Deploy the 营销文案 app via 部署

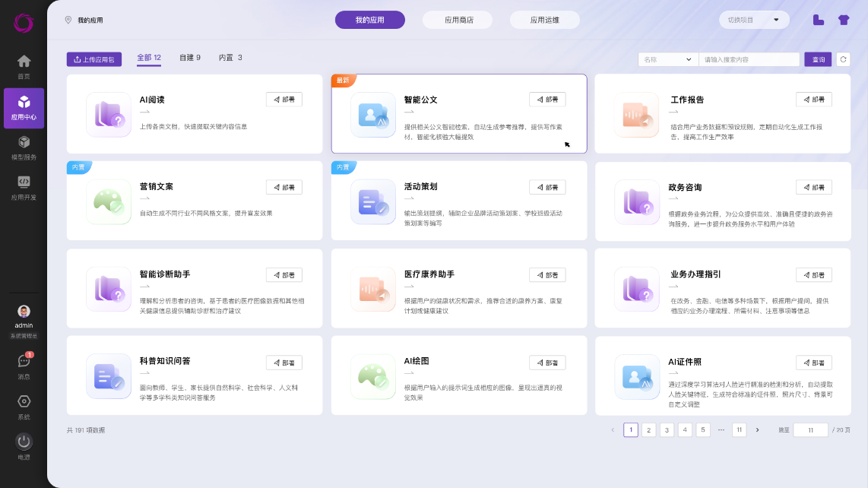pyautogui.click(x=284, y=187)
